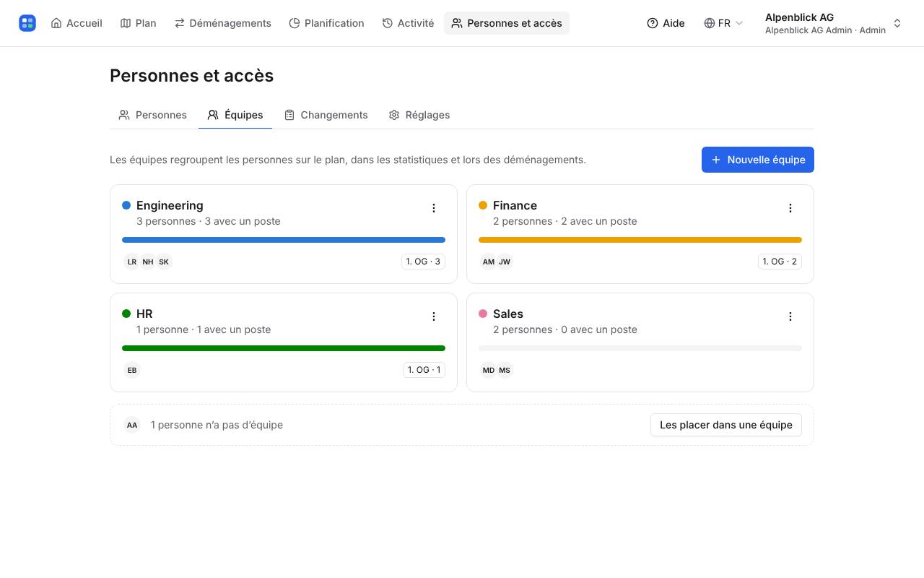Go to Déménagements in top navigation
924x578 pixels.
point(223,23)
